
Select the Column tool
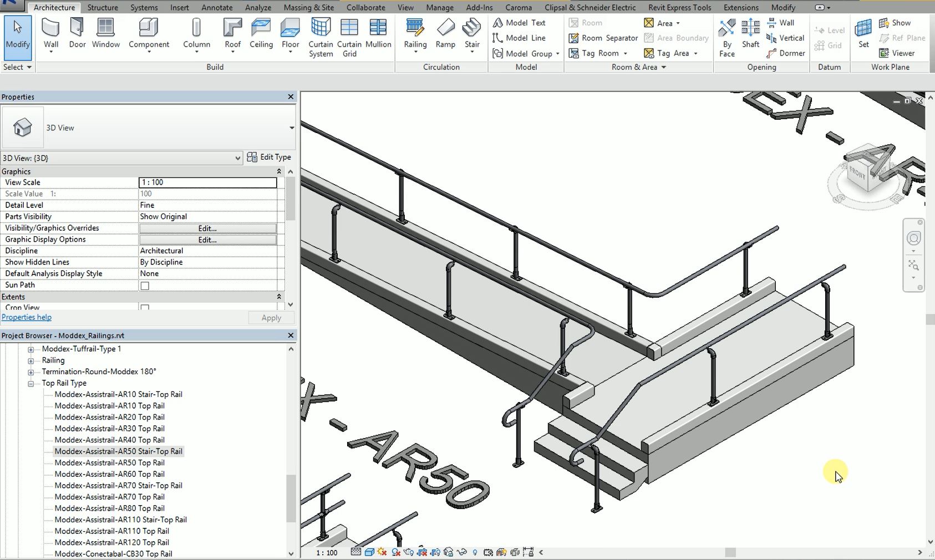(196, 35)
